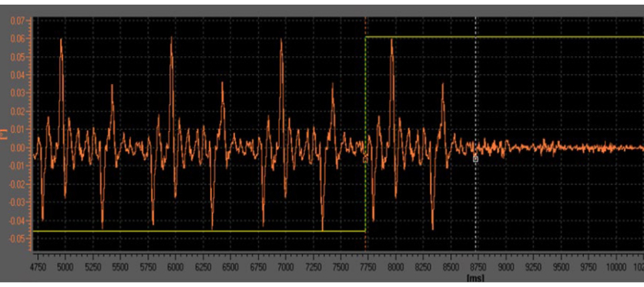Click the 4750 tick label on the time axis
This screenshot has width=644, height=287.
click(39, 267)
